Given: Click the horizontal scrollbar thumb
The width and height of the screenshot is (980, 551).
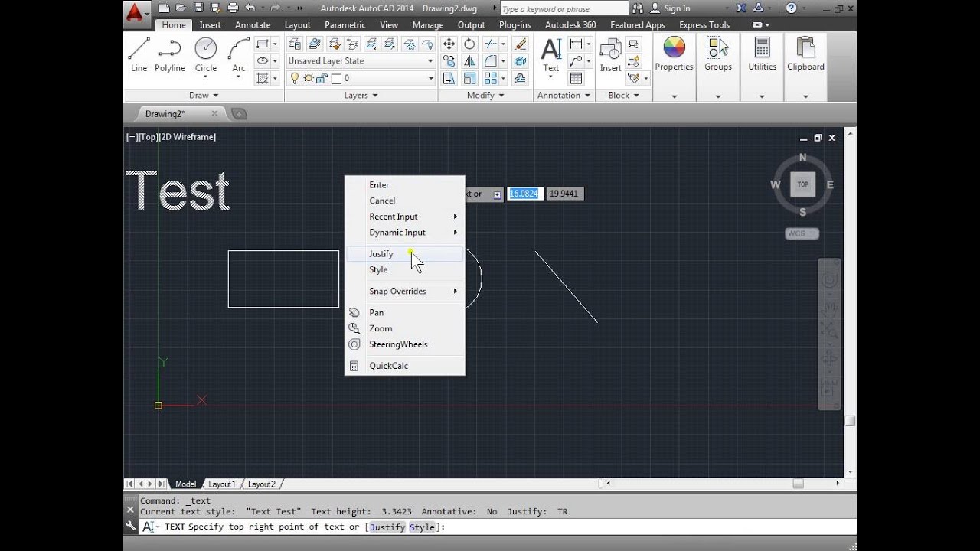Looking at the screenshot, I should tap(799, 484).
